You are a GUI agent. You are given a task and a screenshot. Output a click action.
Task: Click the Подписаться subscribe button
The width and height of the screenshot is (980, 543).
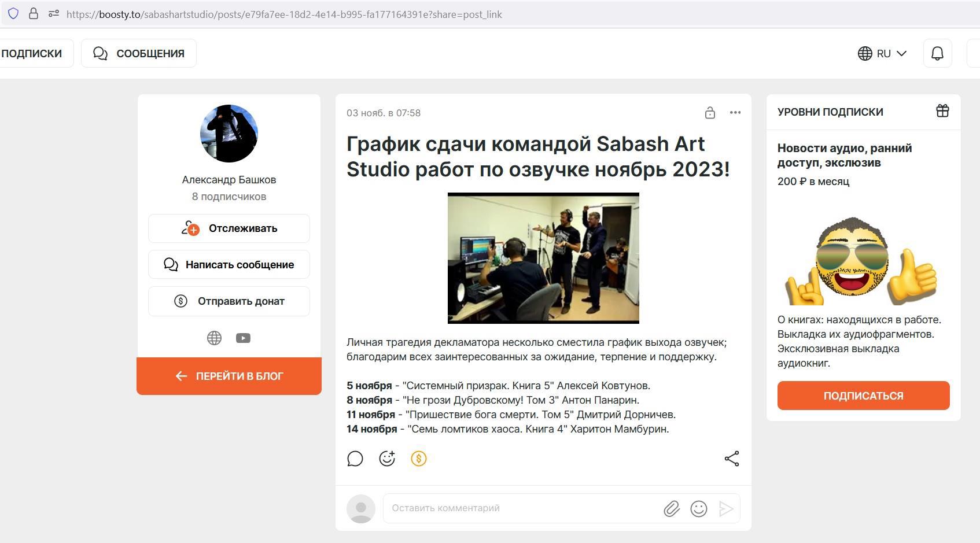863,396
